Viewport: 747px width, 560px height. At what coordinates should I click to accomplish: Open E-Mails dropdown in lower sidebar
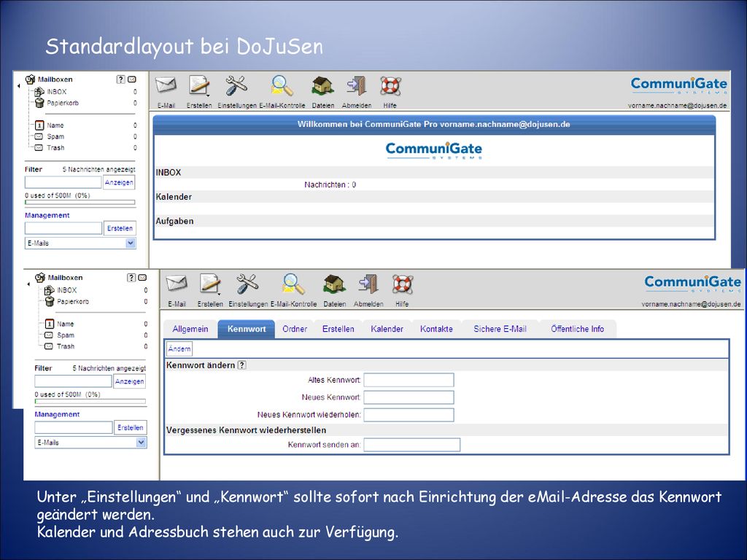click(90, 443)
